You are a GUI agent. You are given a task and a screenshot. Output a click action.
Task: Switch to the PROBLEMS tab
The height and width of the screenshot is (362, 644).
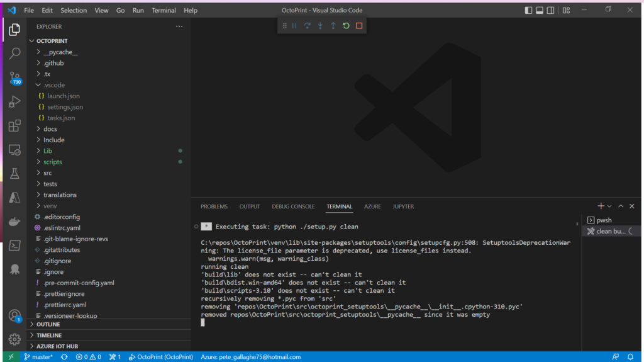click(214, 206)
